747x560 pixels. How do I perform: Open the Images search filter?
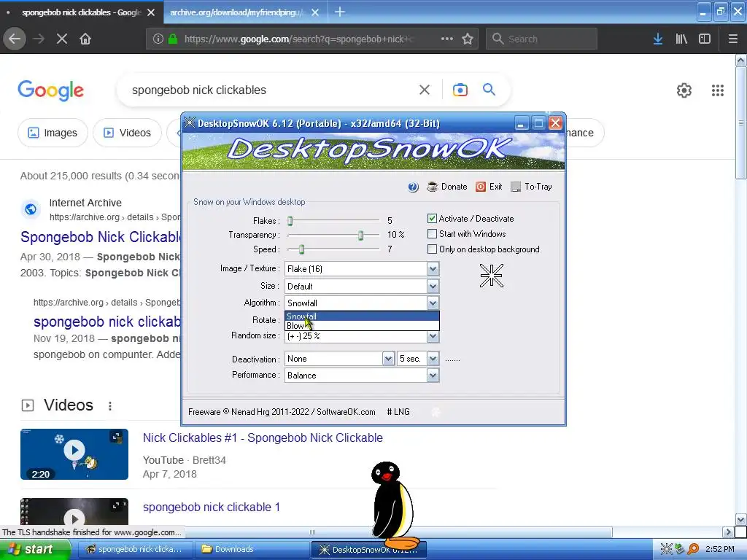coord(53,133)
